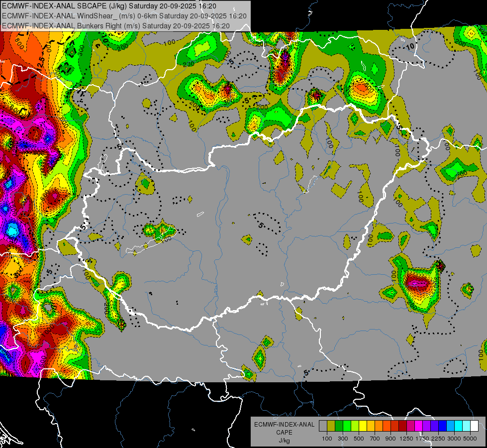
Task: Select the WindShear 0-6km legend line
Action: [124, 16]
